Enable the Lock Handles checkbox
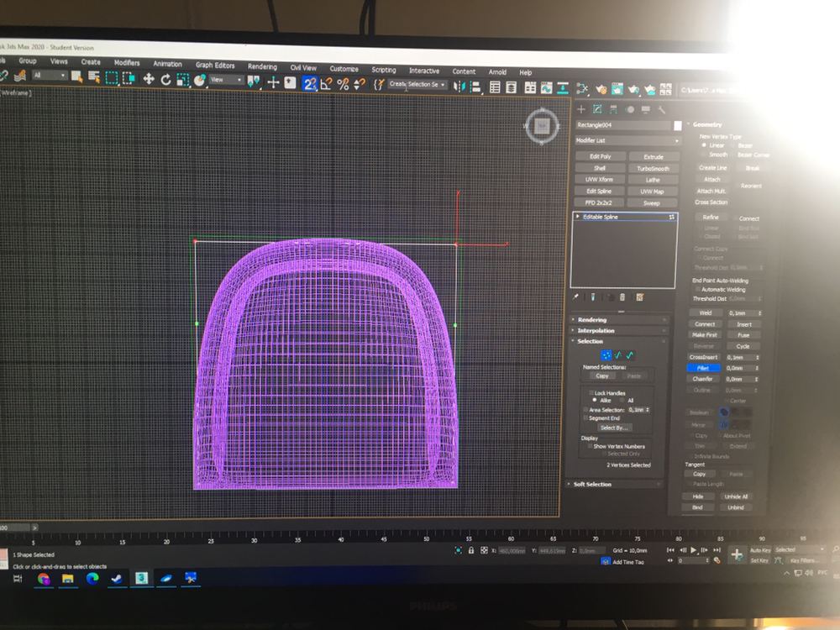Image resolution: width=840 pixels, height=630 pixels. click(591, 392)
